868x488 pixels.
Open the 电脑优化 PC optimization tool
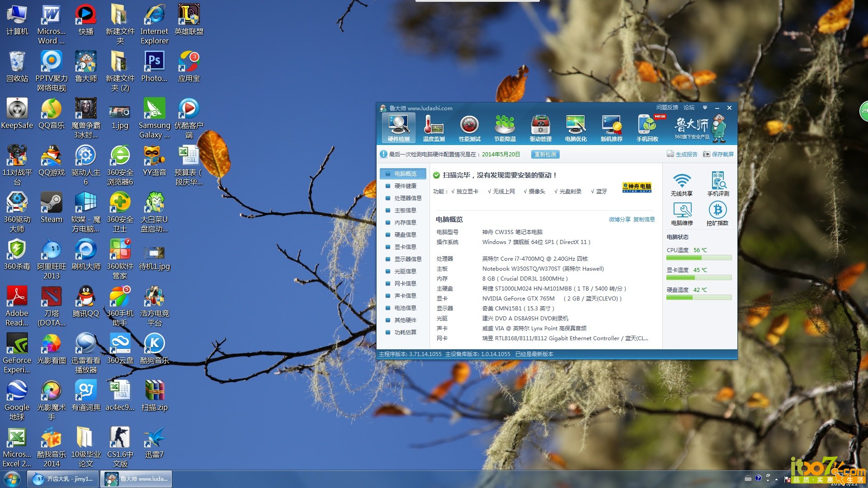(576, 128)
